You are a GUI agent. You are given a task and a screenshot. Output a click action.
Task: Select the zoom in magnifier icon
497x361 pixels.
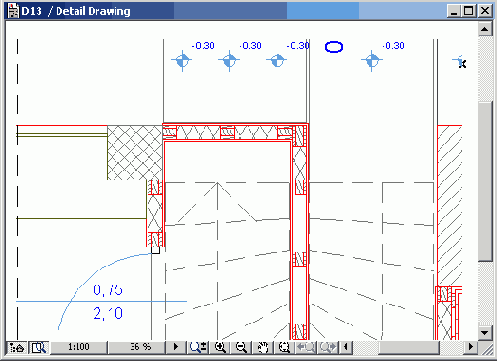pos(220,347)
